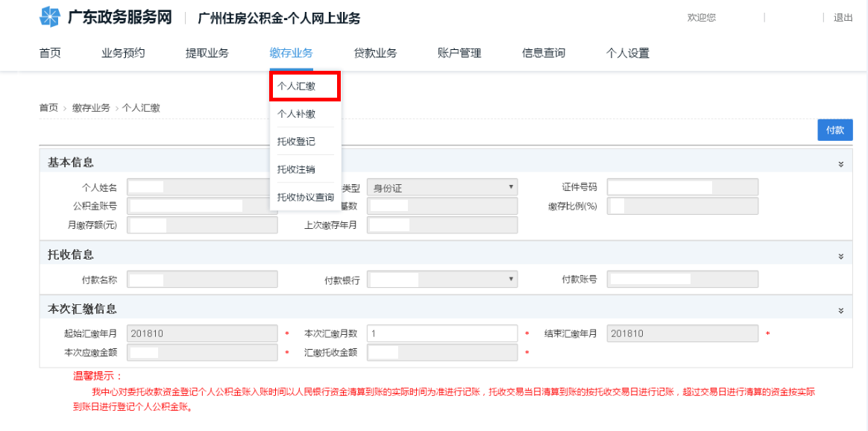The width and height of the screenshot is (868, 431).
Task: Choose 托收登记 from the menu
Action: click(x=297, y=142)
